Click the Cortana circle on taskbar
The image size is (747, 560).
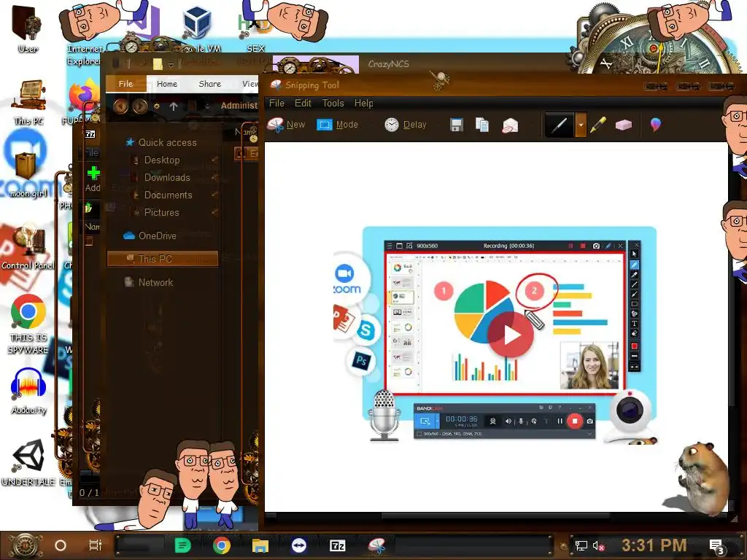pos(61,545)
